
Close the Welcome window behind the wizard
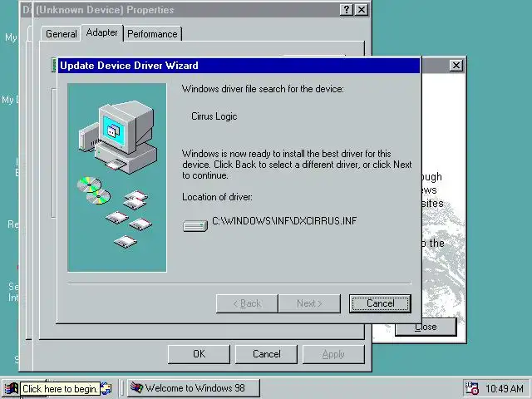[x=456, y=65]
